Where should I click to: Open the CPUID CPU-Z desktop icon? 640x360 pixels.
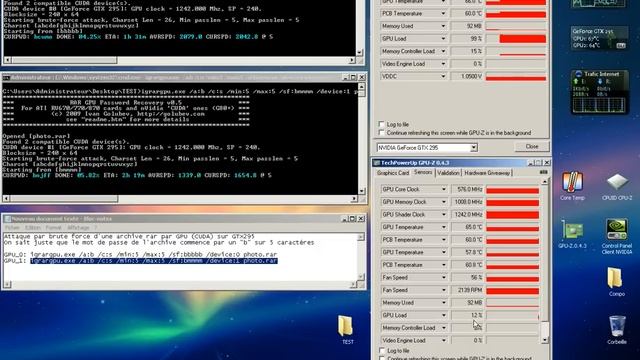pyautogui.click(x=617, y=186)
